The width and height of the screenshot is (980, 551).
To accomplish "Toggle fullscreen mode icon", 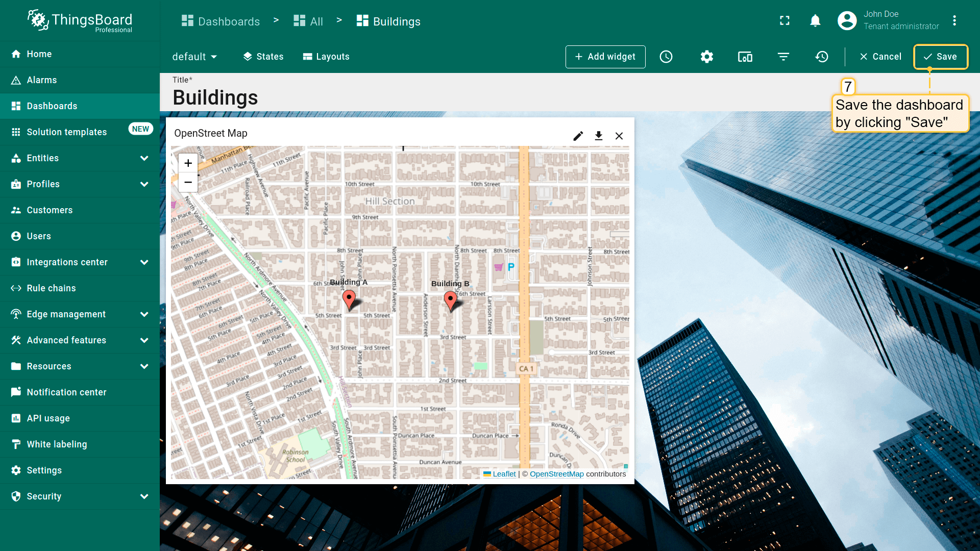I will [x=785, y=20].
